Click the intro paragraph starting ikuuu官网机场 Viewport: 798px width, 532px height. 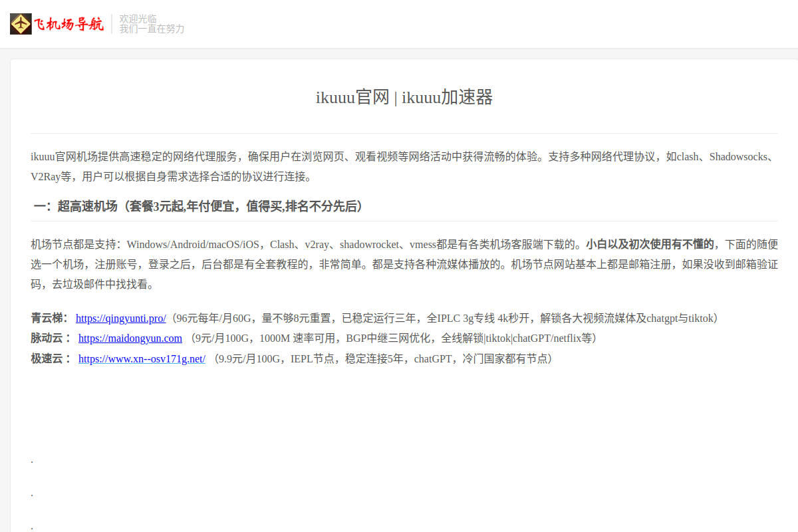coord(404,167)
